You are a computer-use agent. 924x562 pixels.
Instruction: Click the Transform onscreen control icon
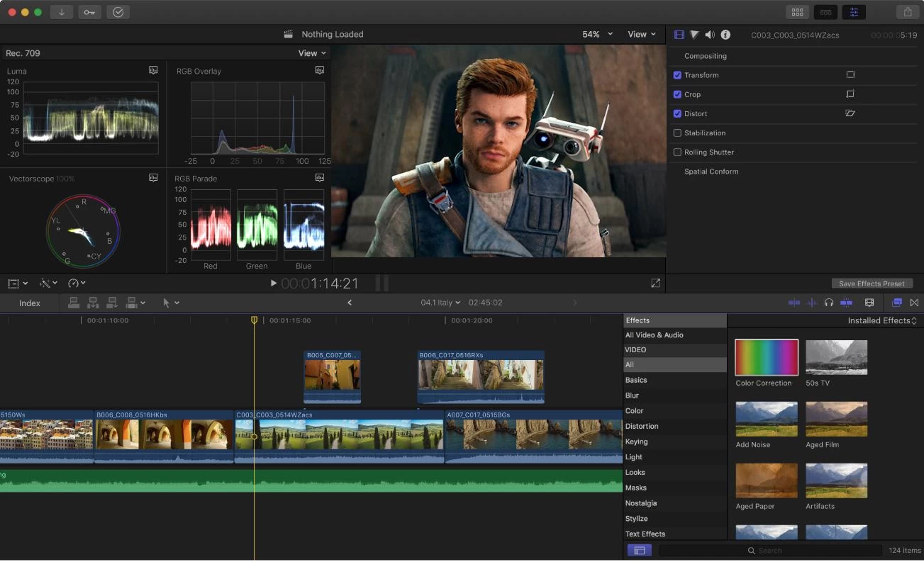click(850, 74)
